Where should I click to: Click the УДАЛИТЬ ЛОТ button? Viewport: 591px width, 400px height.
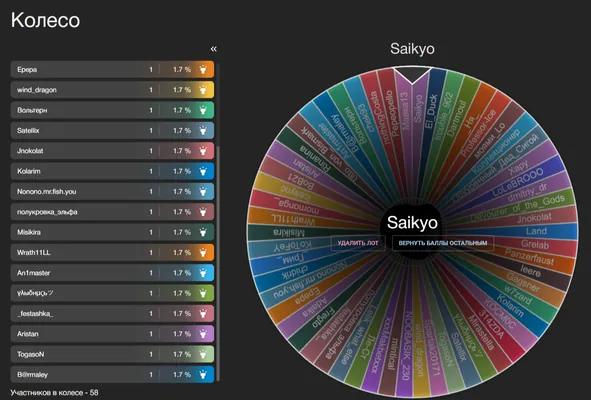click(x=358, y=243)
